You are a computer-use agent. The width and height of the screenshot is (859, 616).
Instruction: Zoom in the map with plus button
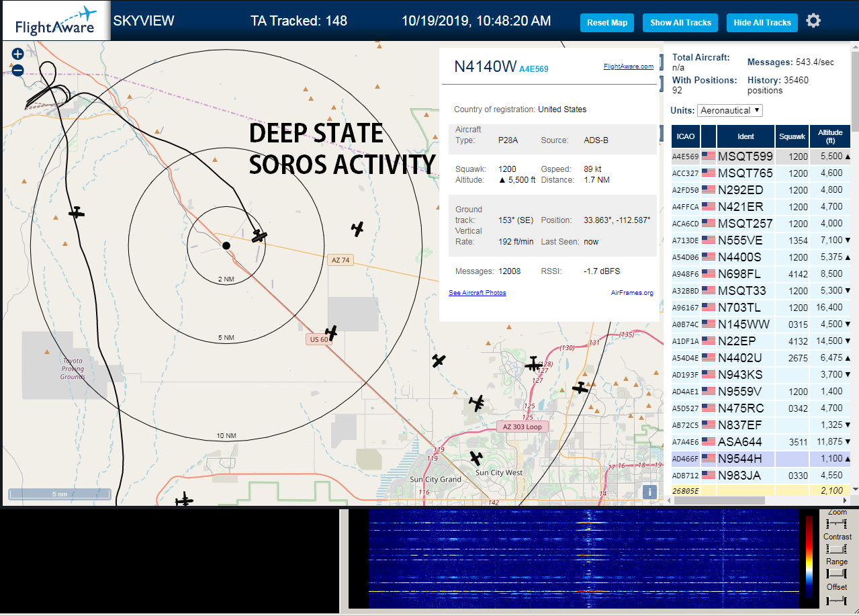click(18, 54)
